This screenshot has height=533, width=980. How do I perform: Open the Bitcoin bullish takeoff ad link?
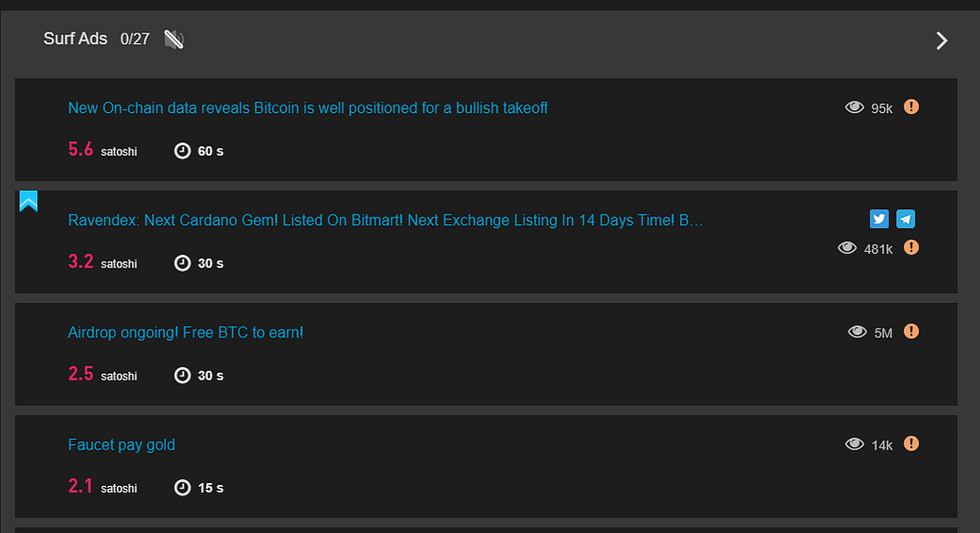pos(308,108)
